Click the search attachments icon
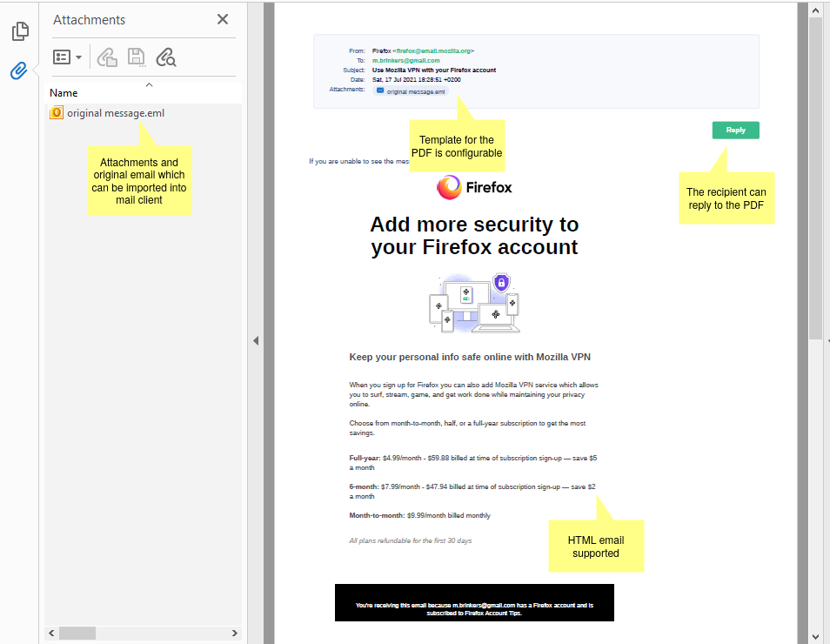Image resolution: width=830 pixels, height=644 pixels. [165, 57]
